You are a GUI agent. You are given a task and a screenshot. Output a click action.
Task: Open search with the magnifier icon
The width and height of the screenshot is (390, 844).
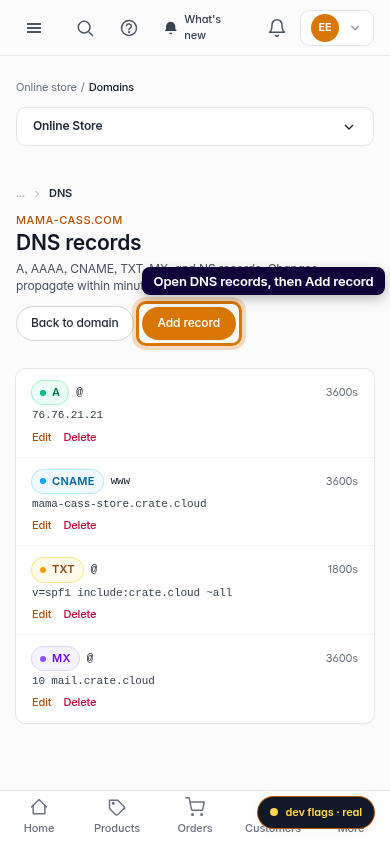pyautogui.click(x=85, y=28)
